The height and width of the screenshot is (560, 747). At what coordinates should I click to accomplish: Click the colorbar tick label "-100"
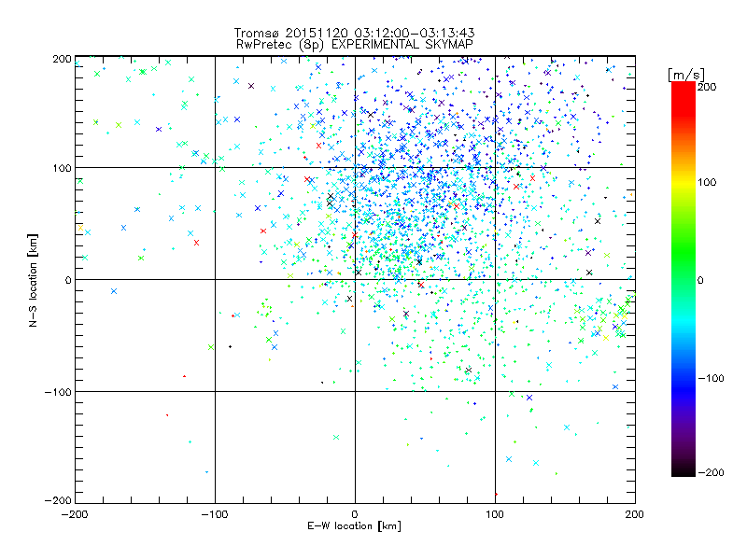click(x=711, y=379)
